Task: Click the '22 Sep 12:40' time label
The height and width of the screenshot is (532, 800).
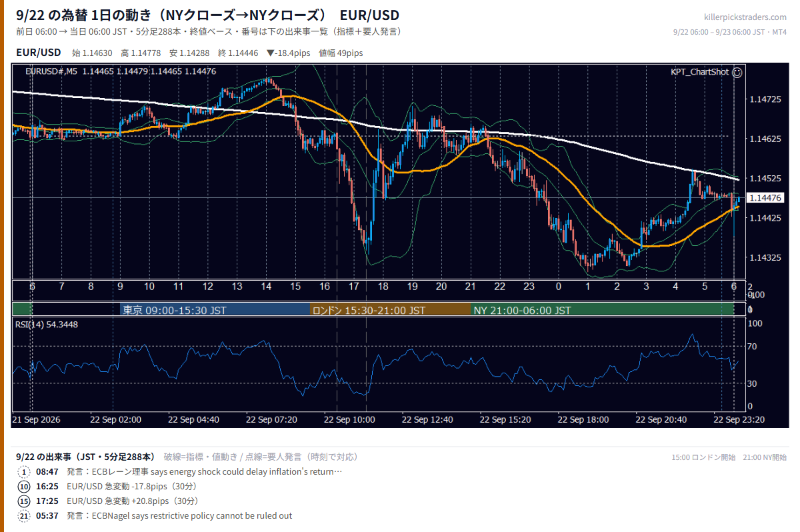Action: pos(428,420)
